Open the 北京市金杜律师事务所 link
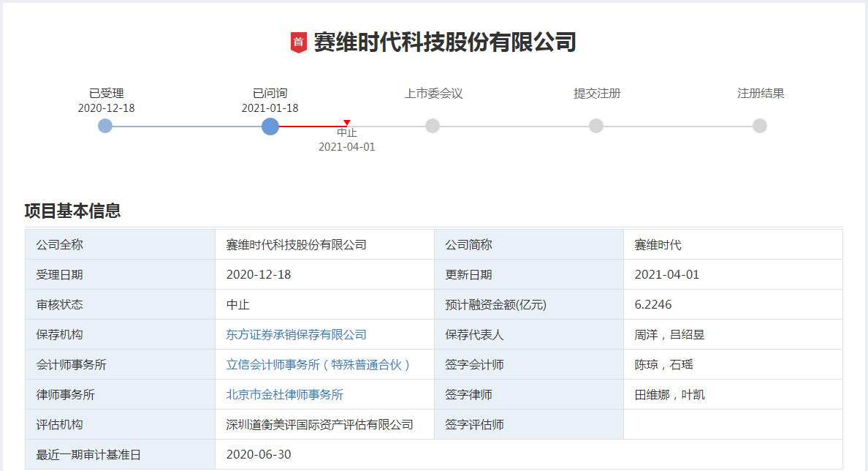The width and height of the screenshot is (868, 471). [x=284, y=395]
